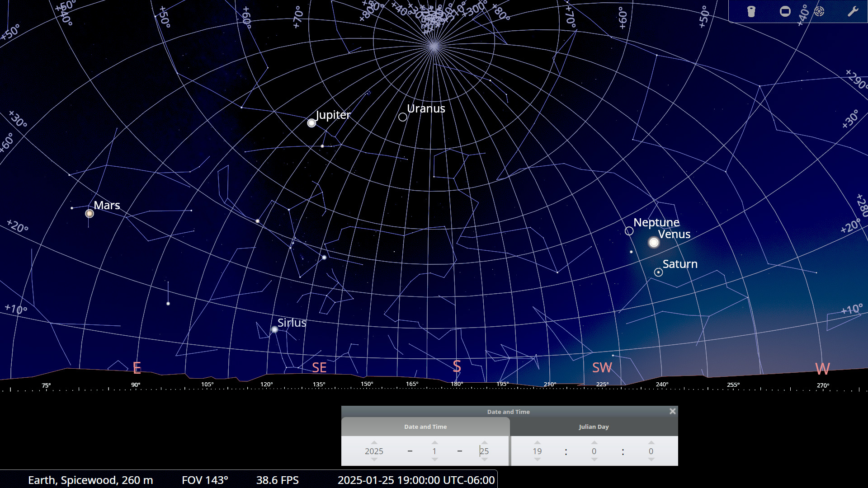Close the Date and Time dialog

(672, 411)
